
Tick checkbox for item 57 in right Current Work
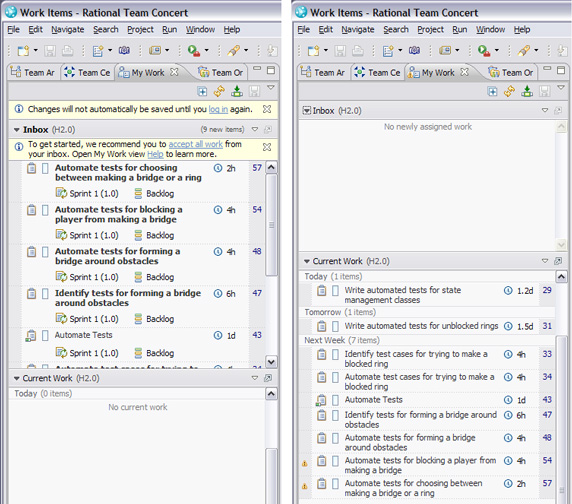click(x=336, y=484)
